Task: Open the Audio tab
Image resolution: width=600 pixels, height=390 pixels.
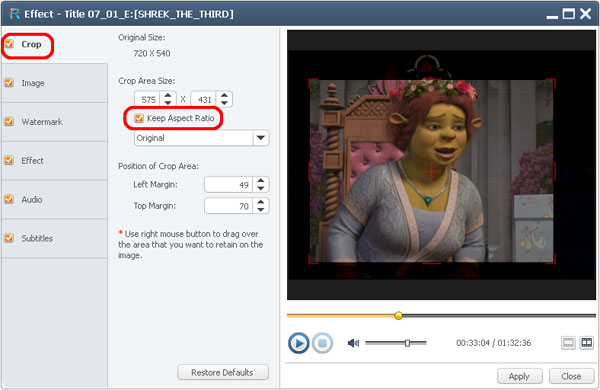Action: 54,200
